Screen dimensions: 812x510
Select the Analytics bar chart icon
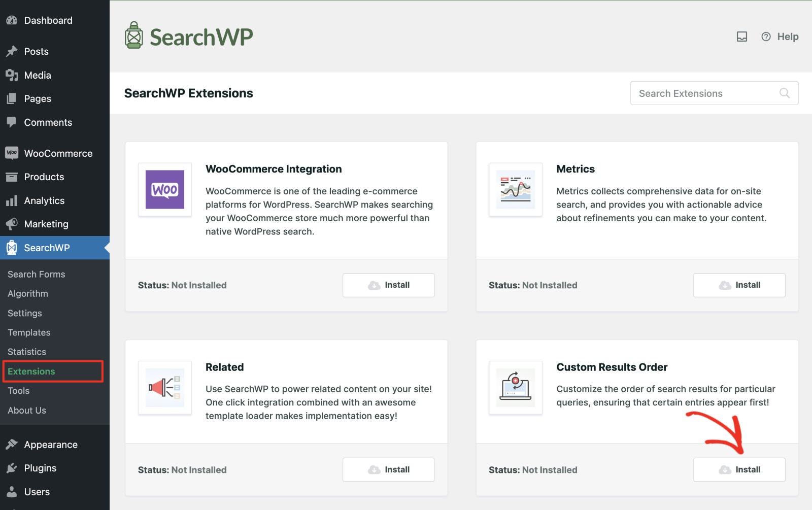click(12, 200)
